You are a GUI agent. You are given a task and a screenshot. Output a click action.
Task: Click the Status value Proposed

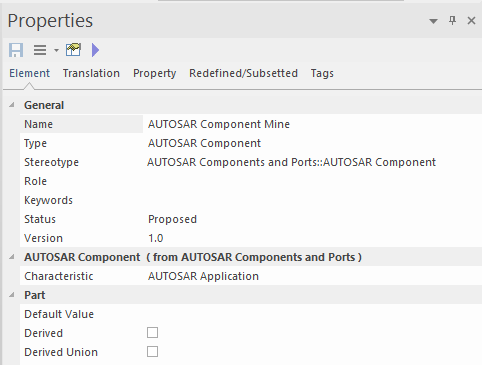pos(172,219)
